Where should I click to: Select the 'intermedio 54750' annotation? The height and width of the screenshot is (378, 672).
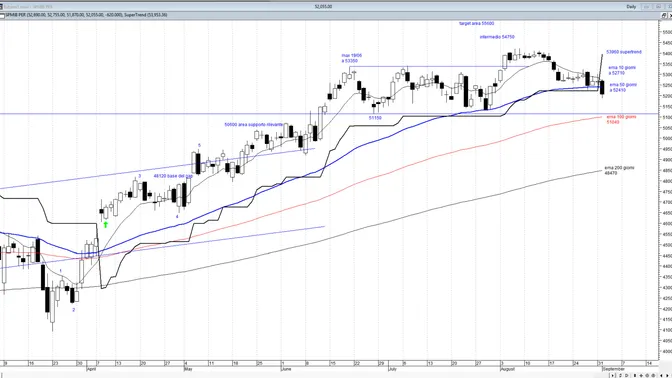497,37
